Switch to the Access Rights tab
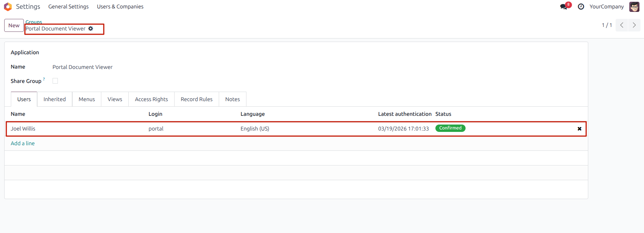Image resolution: width=644 pixels, height=233 pixels. click(151, 99)
